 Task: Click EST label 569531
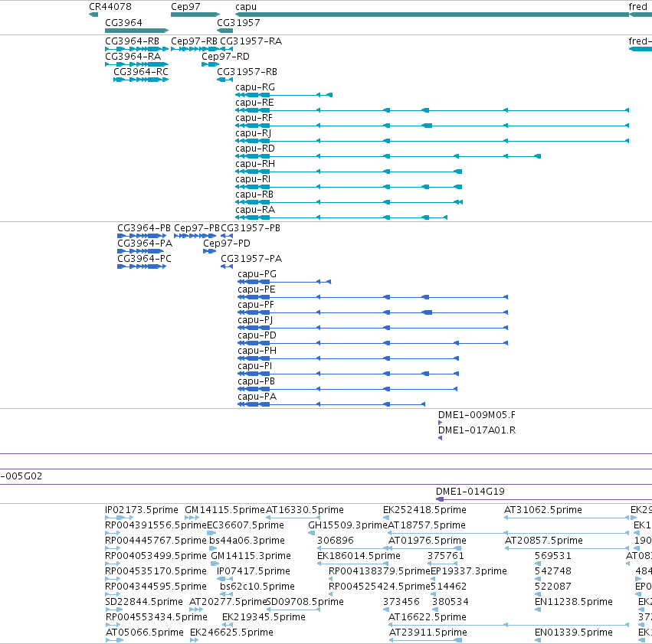tap(553, 556)
